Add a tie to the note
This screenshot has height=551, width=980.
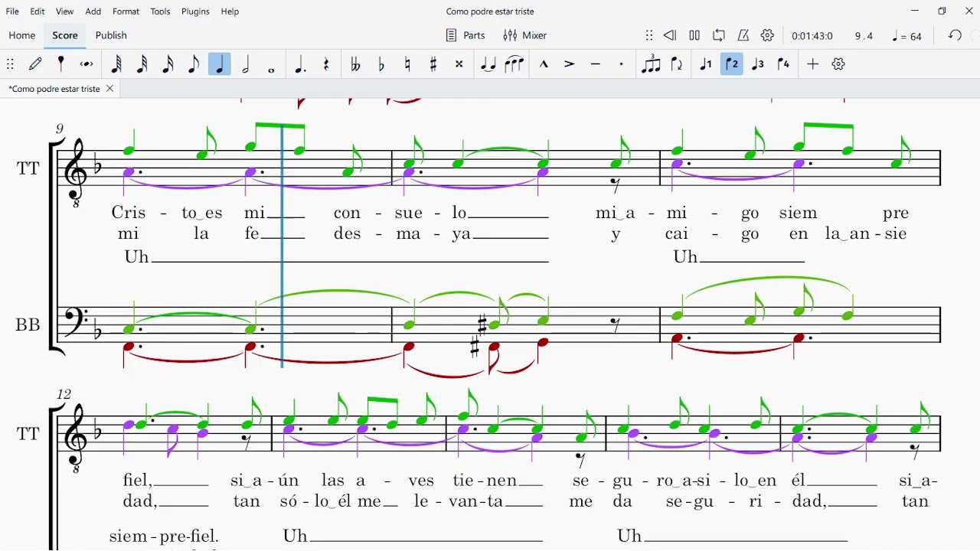[488, 65]
